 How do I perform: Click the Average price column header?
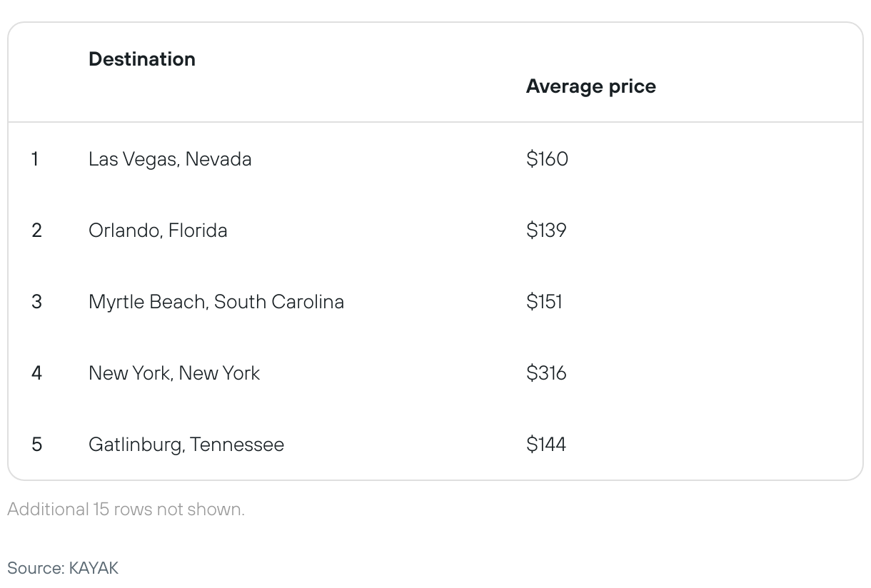590,86
